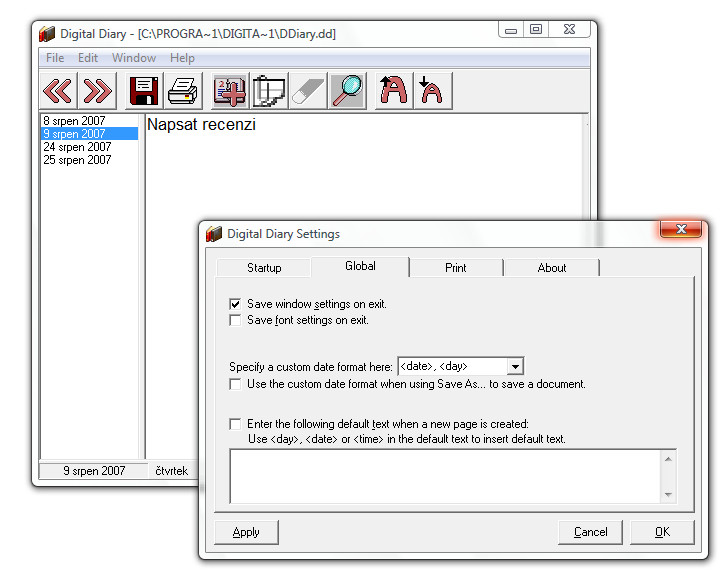This screenshot has height=574, width=727.
Task: Open the Help menu
Action: click(x=182, y=58)
